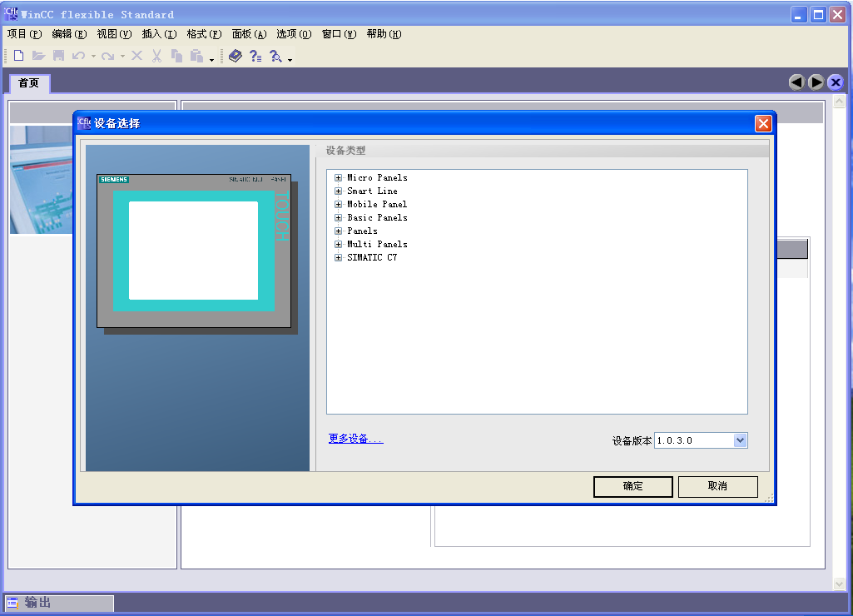Open the 项目(P) menu
The height and width of the screenshot is (616, 853).
(x=24, y=34)
